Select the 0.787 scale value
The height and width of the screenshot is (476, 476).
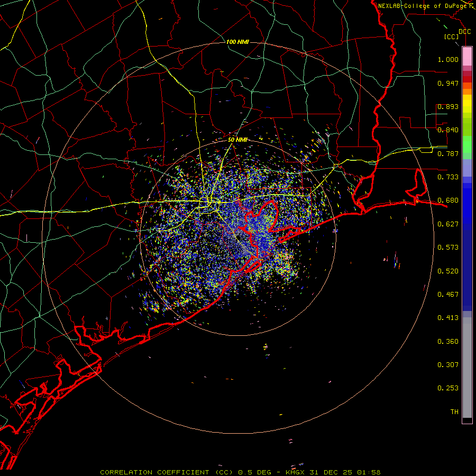point(448,153)
